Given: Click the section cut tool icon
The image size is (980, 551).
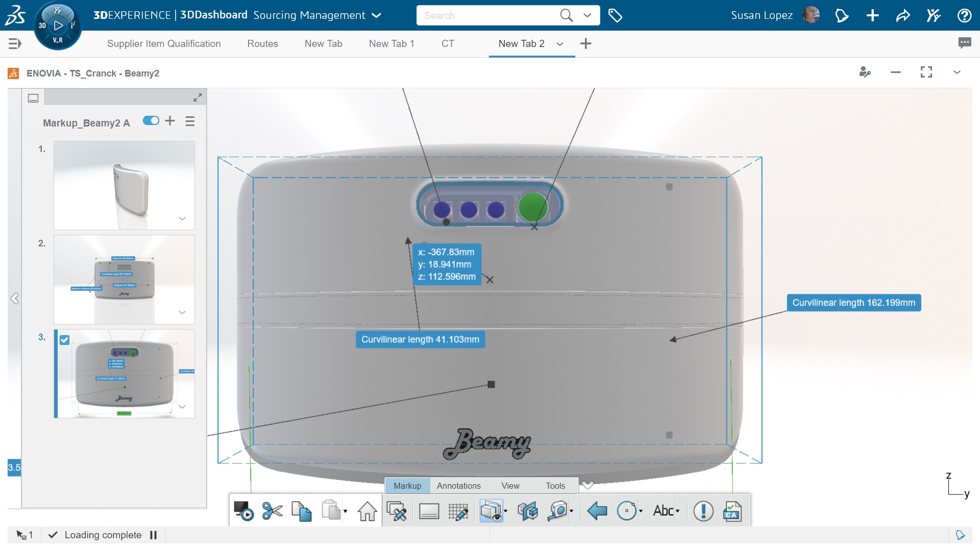Looking at the screenshot, I should coord(527,511).
